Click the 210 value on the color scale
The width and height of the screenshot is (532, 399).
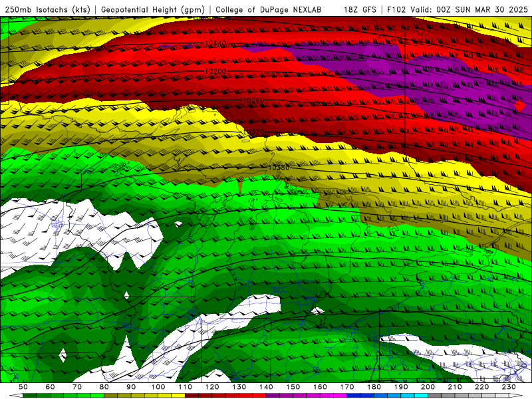click(455, 387)
